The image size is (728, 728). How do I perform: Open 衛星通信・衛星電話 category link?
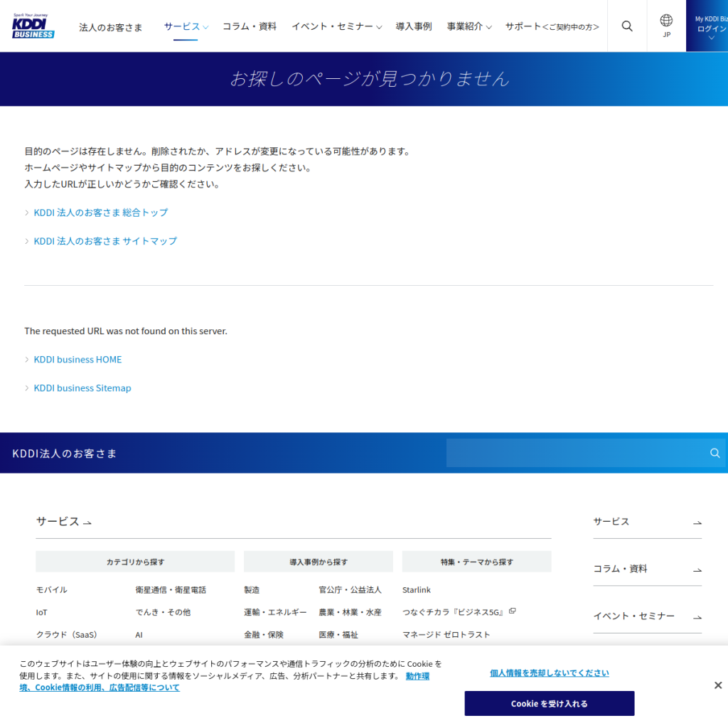pyautogui.click(x=171, y=590)
